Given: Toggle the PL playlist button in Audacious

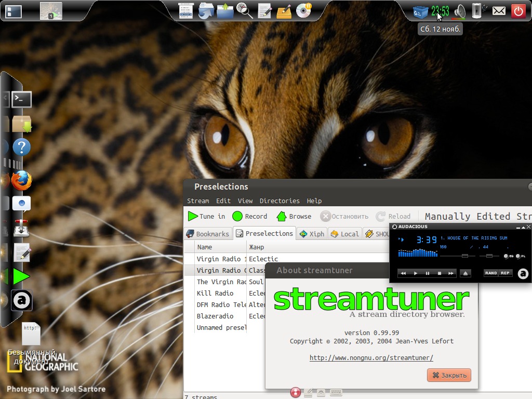Looking at the screenshot, I should coord(521,256).
